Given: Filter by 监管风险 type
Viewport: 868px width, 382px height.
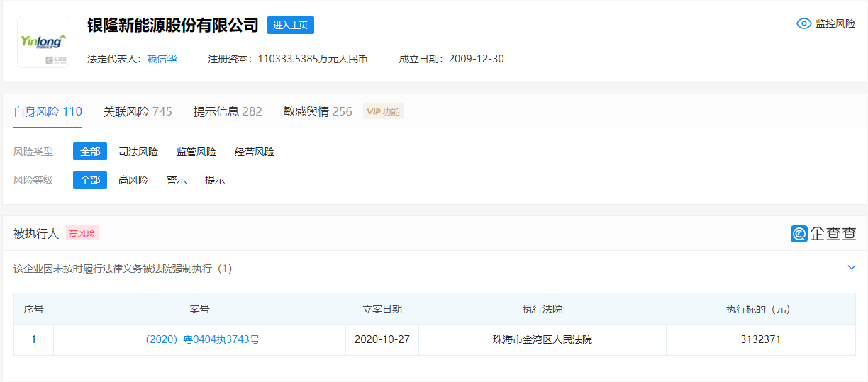Looking at the screenshot, I should pyautogui.click(x=196, y=152).
